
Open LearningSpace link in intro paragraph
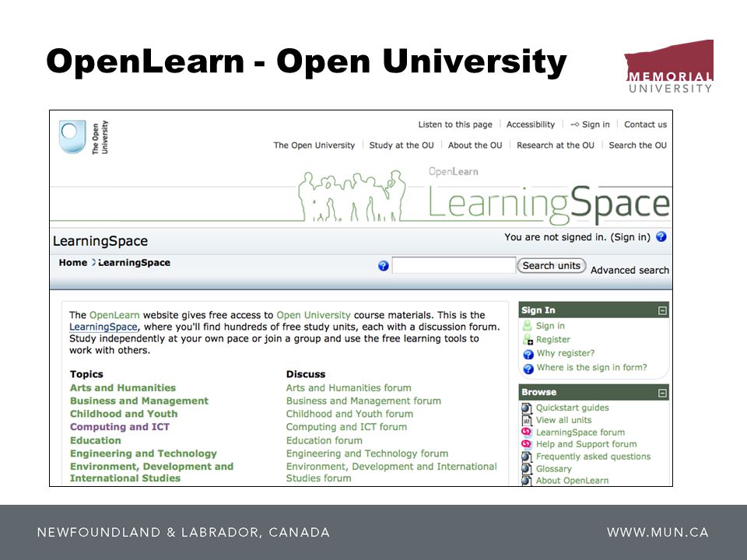pyautogui.click(x=103, y=327)
